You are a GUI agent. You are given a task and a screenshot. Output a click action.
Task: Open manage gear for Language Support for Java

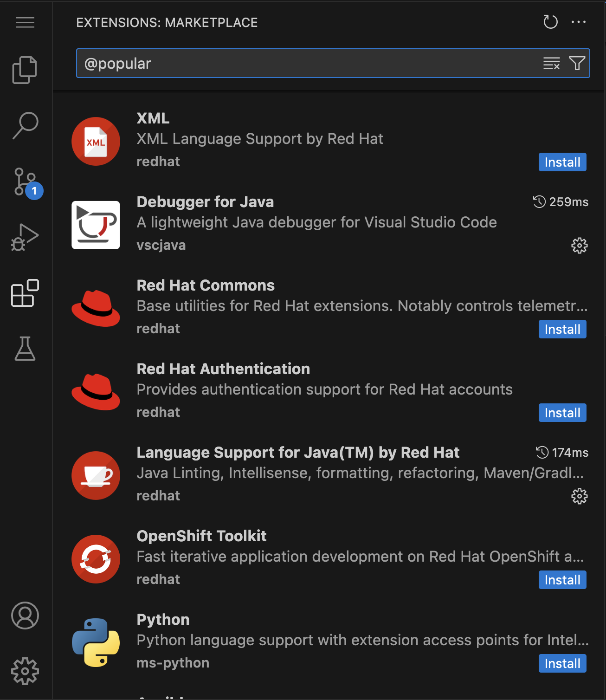580,496
